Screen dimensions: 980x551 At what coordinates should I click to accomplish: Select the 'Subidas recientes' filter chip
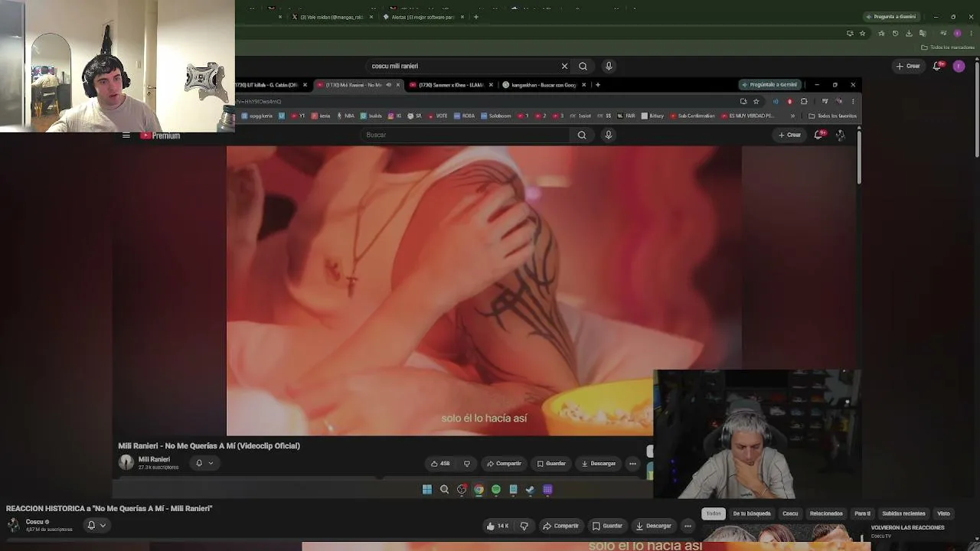(x=903, y=514)
